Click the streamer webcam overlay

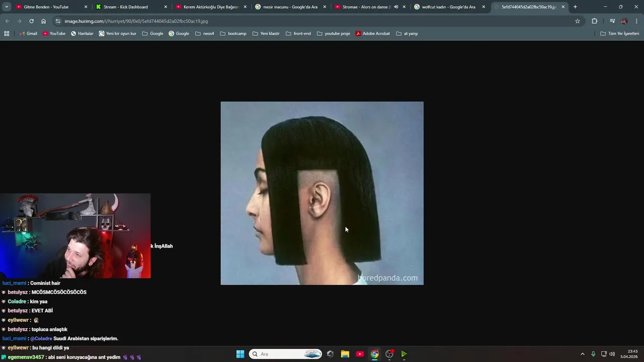coord(75,236)
